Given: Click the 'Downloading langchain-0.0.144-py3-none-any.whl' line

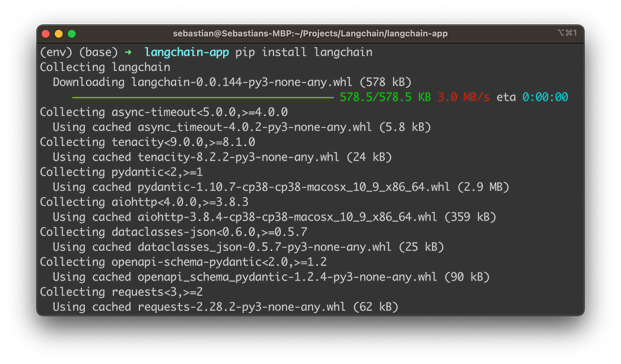Looking at the screenshot, I should (x=232, y=82).
